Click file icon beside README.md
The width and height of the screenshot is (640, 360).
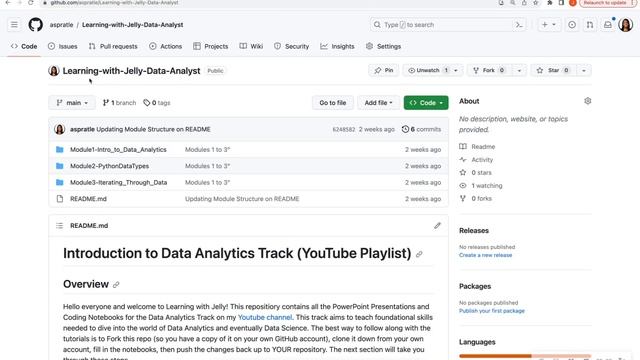point(60,199)
